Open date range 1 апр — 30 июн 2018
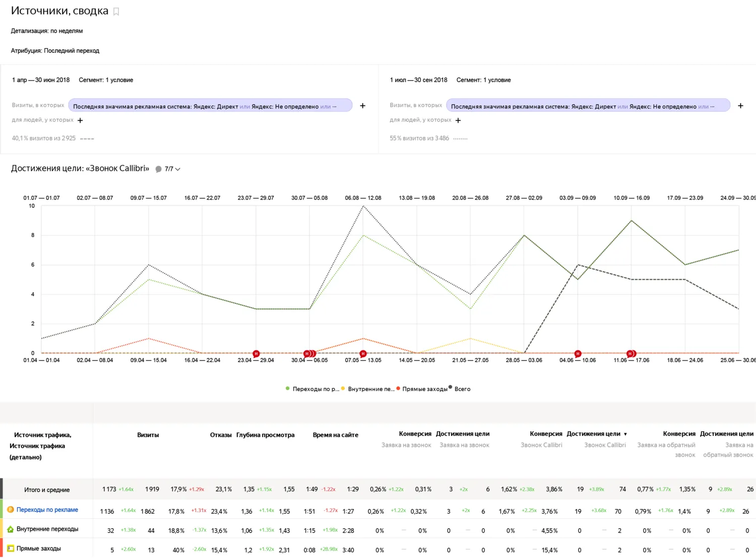 [x=41, y=80]
